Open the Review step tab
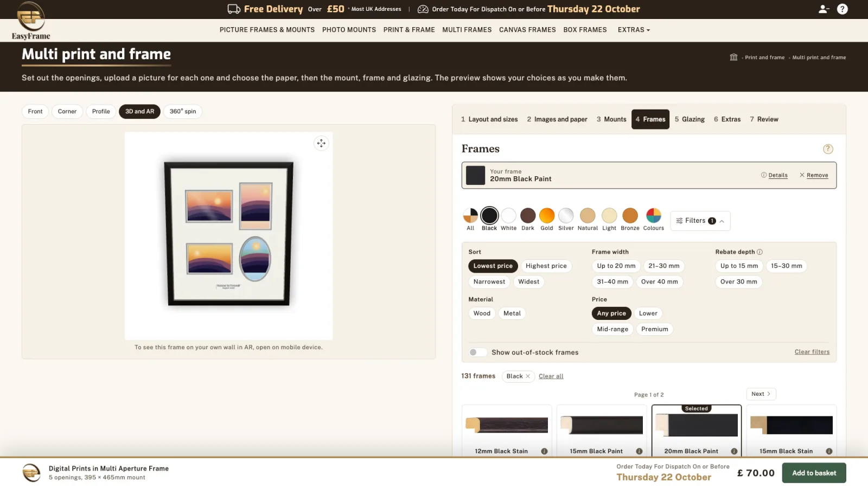The height and width of the screenshot is (488, 868). tap(764, 119)
